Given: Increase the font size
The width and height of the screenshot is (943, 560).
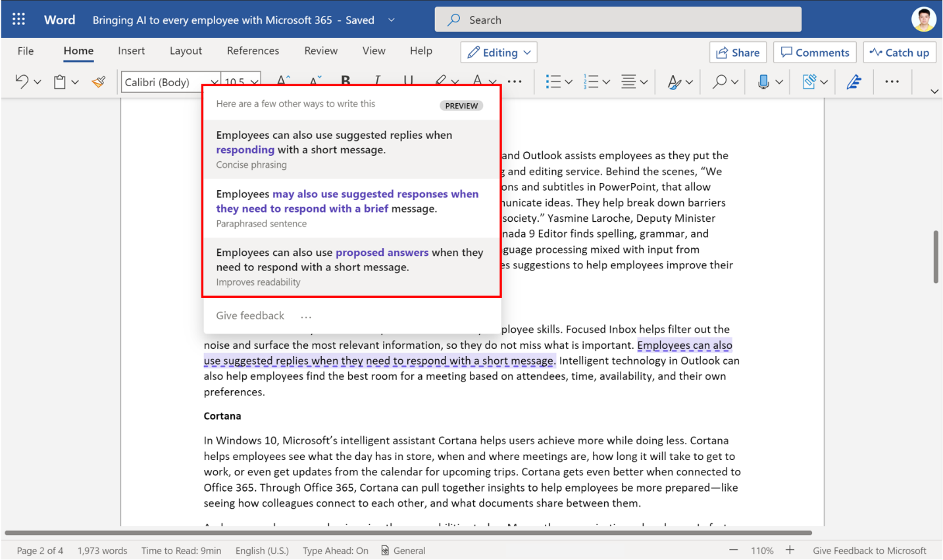Looking at the screenshot, I should (x=283, y=80).
